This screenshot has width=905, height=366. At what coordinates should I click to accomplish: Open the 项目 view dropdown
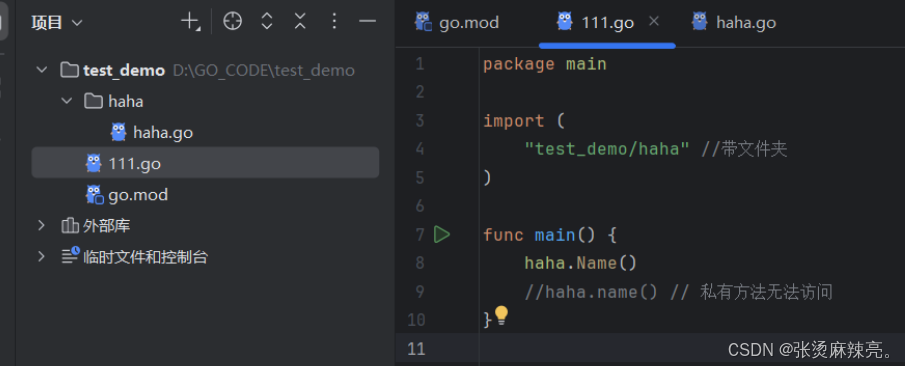[57, 23]
